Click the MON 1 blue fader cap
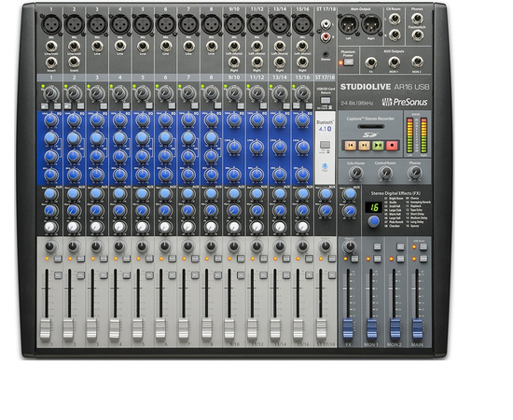This screenshot has width=513, height=420. pos(371,329)
